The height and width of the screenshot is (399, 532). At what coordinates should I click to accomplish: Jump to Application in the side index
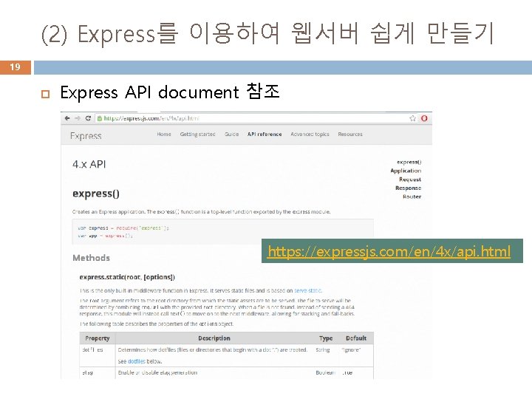point(406,171)
